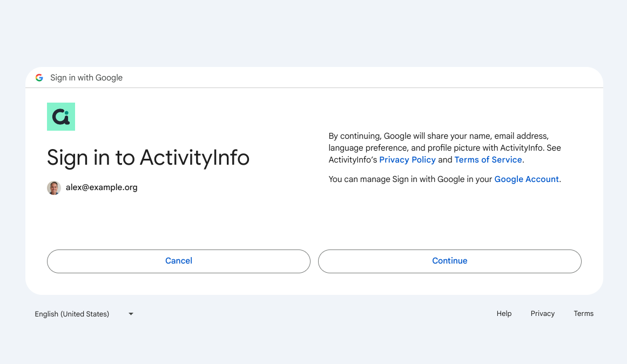This screenshot has width=627, height=364.
Task: Click the alex@example.org profile avatar
Action: click(x=54, y=187)
